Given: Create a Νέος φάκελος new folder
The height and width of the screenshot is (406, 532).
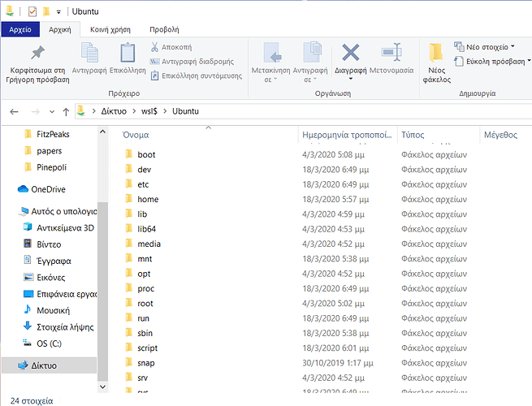Looking at the screenshot, I should pyautogui.click(x=436, y=63).
